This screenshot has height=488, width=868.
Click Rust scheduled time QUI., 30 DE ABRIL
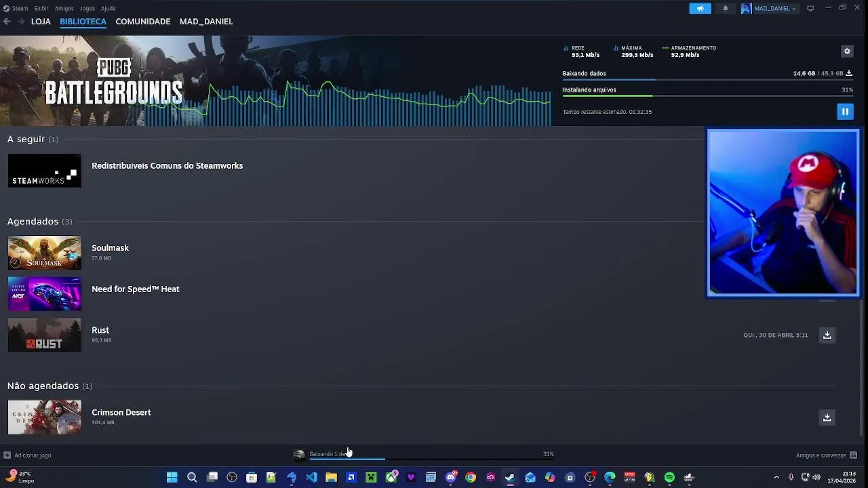[x=775, y=335]
